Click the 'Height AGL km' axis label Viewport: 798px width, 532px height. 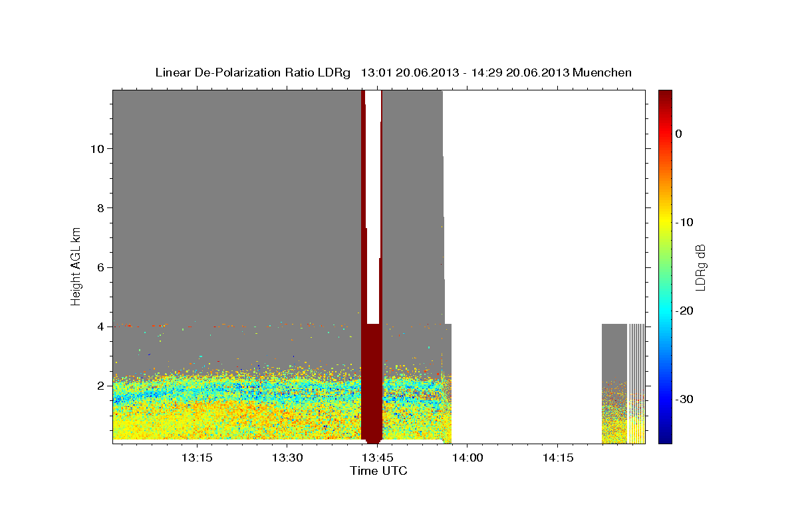coord(76,266)
